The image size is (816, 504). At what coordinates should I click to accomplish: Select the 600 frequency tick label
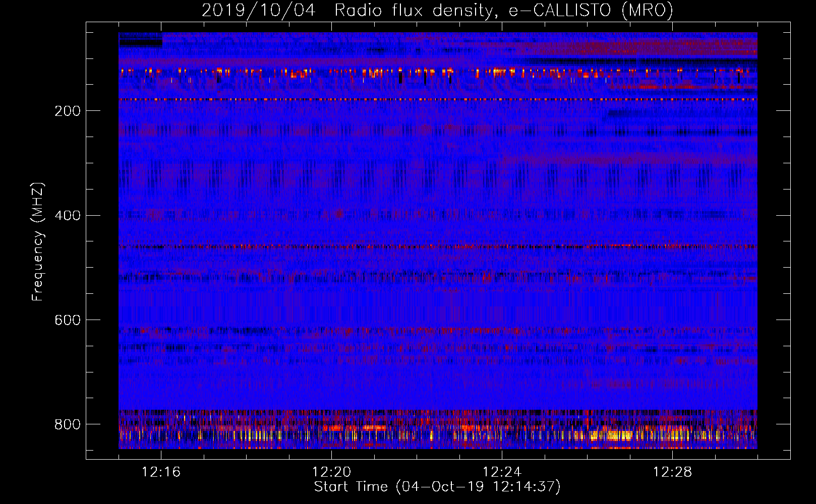coord(68,320)
